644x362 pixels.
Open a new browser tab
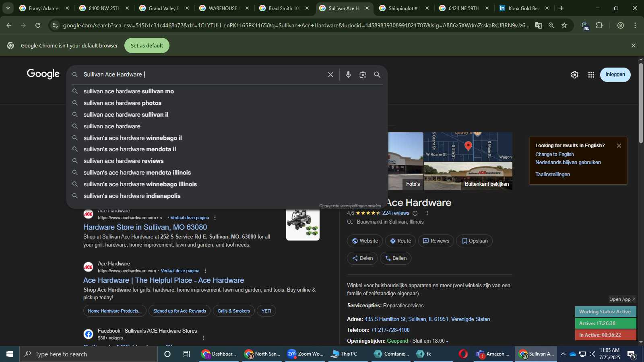point(561,8)
